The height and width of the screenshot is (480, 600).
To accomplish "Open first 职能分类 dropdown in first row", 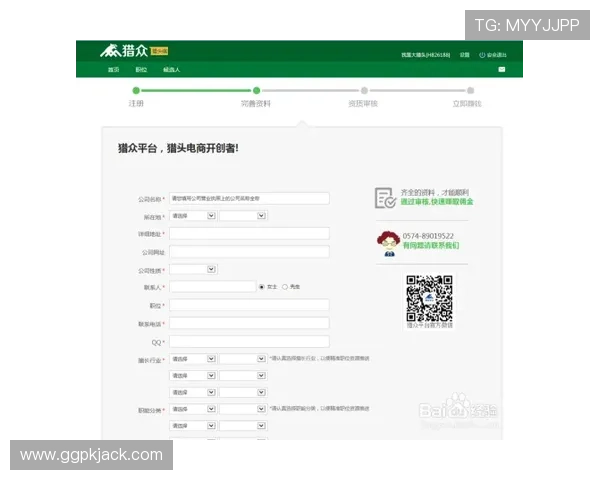I will tap(193, 409).
